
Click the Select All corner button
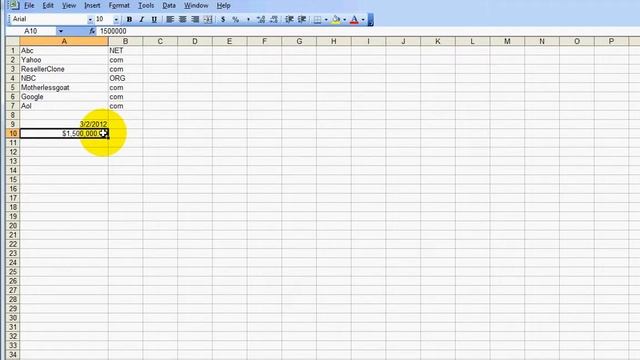(13, 41)
